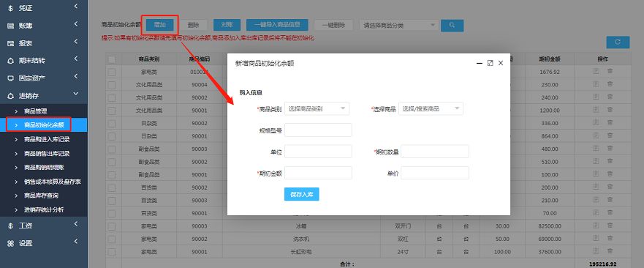Toggle the select-all checkbox in table header
644x268 pixels.
[x=112, y=59]
